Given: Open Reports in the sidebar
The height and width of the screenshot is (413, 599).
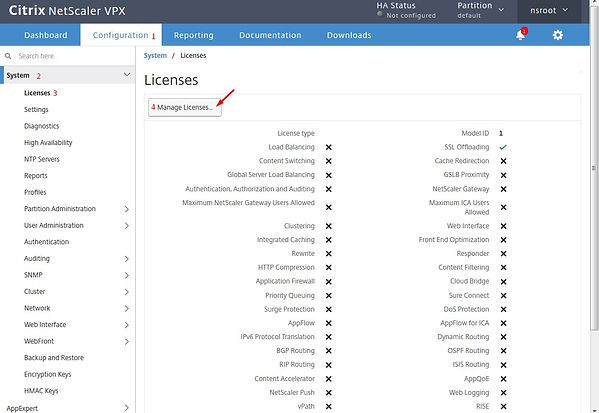Looking at the screenshot, I should point(36,176).
